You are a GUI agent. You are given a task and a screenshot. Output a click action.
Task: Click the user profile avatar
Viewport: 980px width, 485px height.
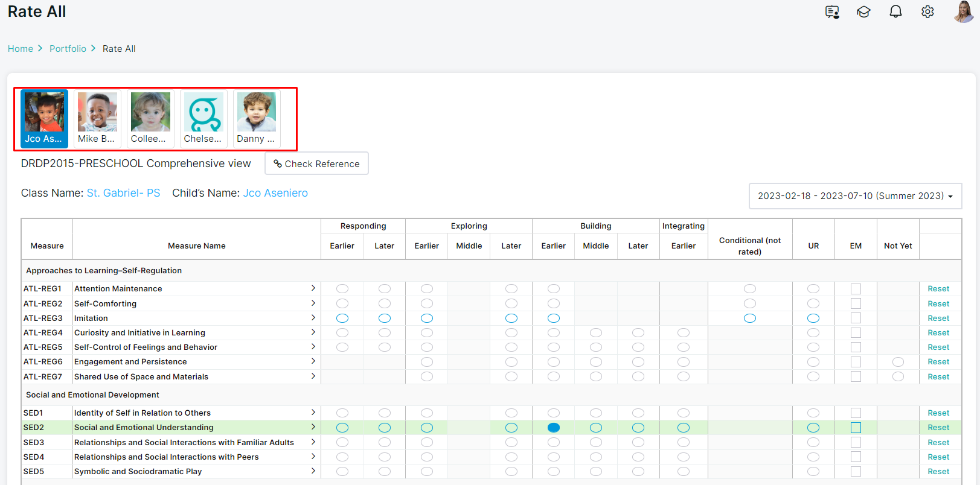click(962, 11)
